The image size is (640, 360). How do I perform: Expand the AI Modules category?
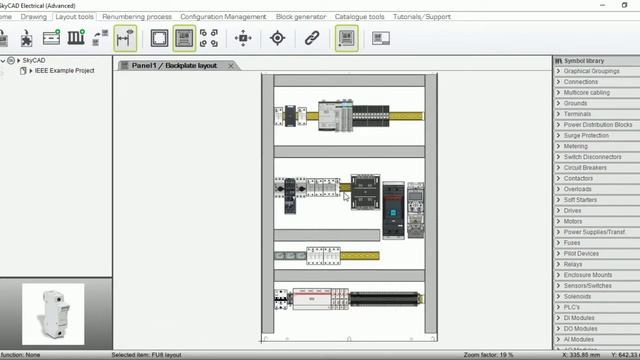click(x=558, y=340)
